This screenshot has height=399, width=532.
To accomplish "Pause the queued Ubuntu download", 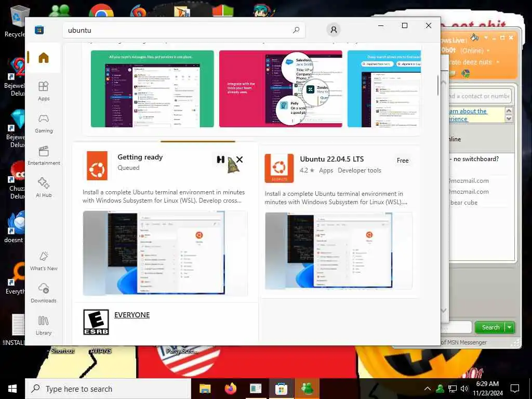I will (220, 159).
